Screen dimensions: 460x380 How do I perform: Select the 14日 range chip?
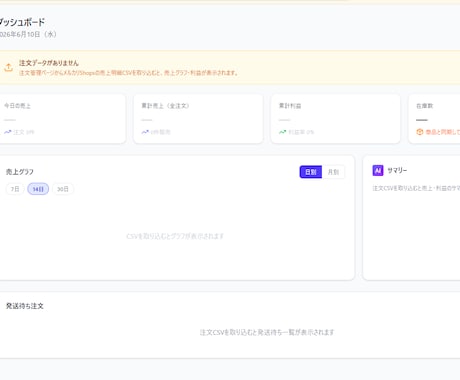(x=38, y=189)
